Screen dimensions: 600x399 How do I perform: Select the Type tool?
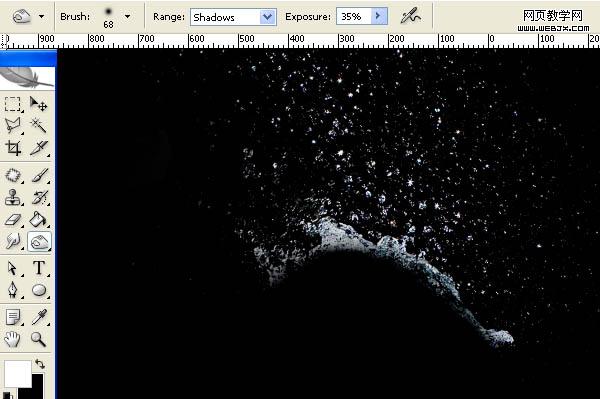point(38,268)
